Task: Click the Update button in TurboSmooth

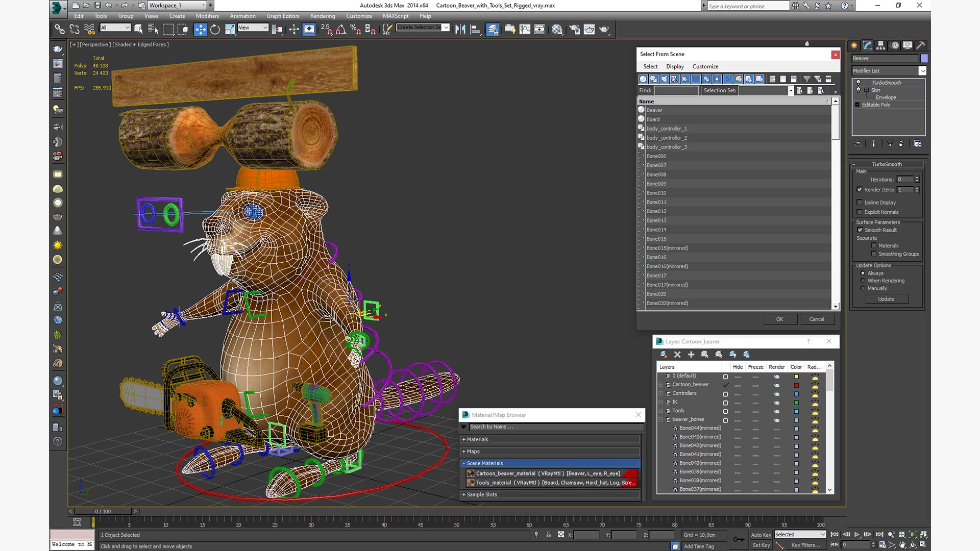Action: [x=886, y=299]
